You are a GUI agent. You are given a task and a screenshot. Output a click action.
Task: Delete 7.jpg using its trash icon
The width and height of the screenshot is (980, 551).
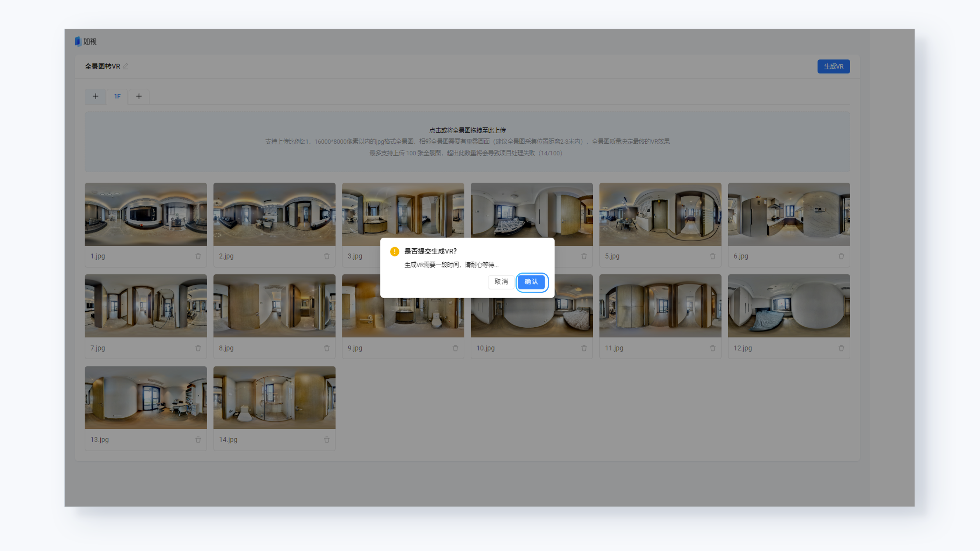(x=198, y=348)
